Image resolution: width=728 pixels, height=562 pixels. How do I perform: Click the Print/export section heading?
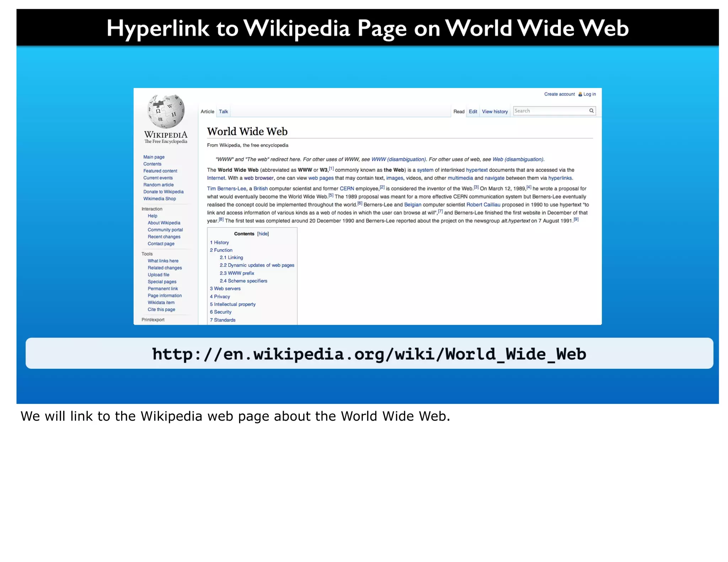coord(153,320)
